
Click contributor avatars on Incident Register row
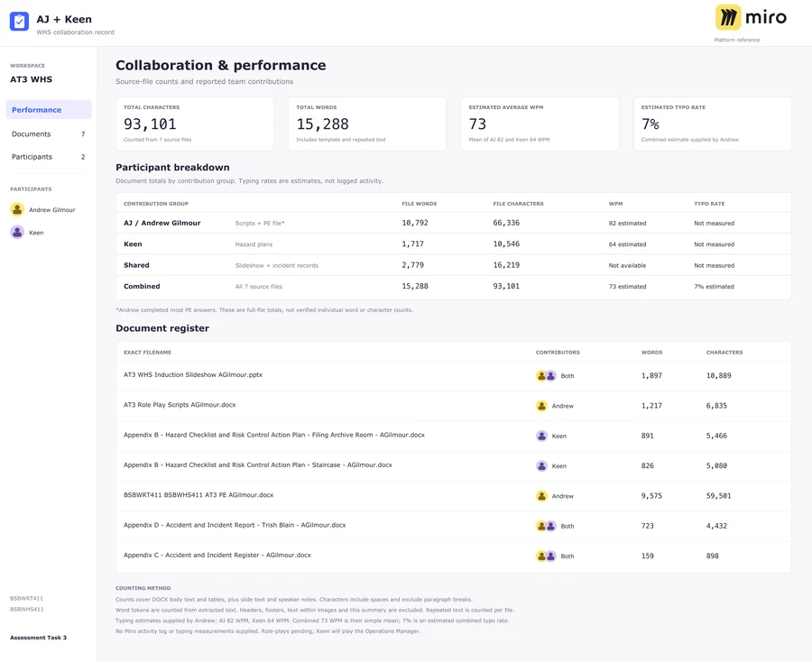(x=546, y=556)
